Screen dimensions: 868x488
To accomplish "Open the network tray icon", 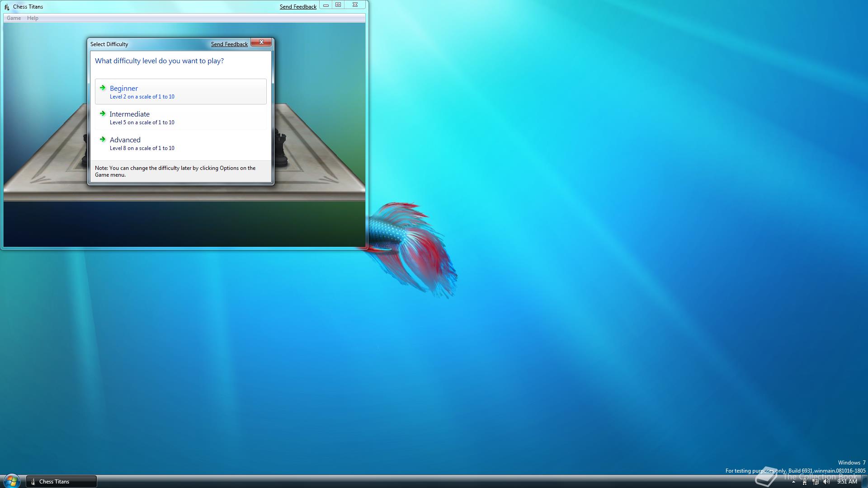I will (816, 482).
